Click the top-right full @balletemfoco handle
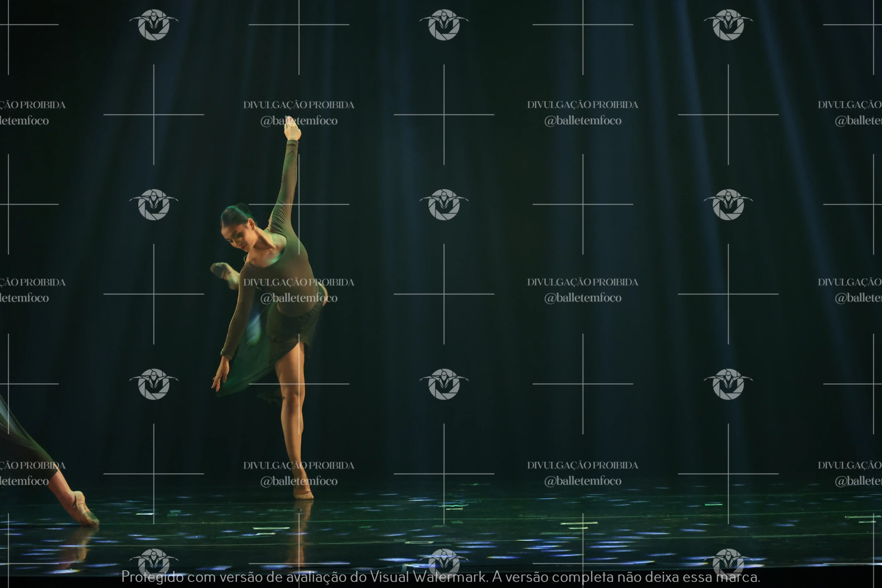 click(x=583, y=121)
